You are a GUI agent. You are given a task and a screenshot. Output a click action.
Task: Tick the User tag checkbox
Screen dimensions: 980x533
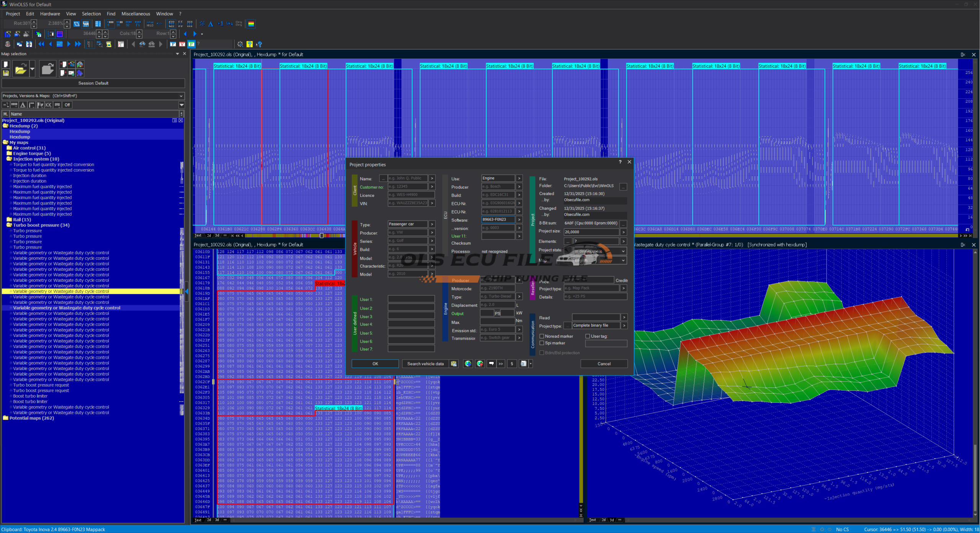coord(588,336)
